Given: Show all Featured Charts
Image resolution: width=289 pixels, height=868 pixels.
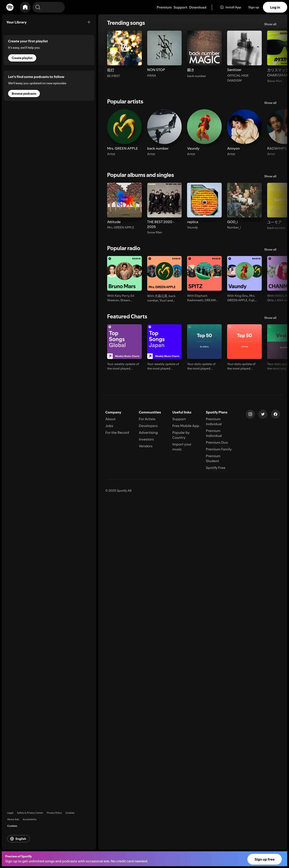Looking at the screenshot, I should [270, 318].
